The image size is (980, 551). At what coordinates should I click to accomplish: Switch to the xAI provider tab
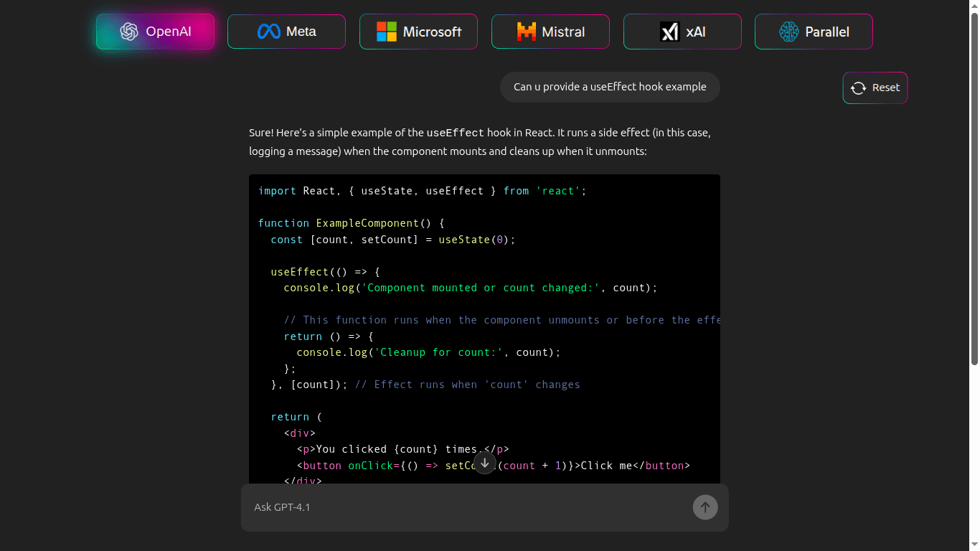(682, 31)
